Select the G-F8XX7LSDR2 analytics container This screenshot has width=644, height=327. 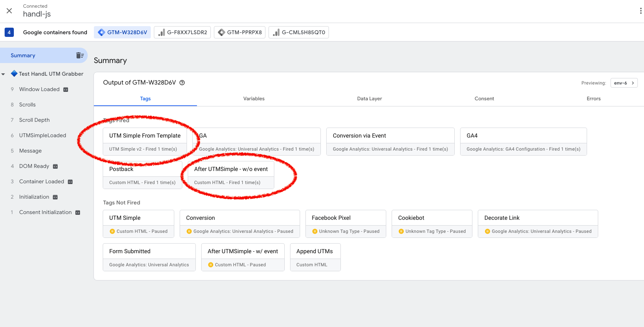(182, 32)
